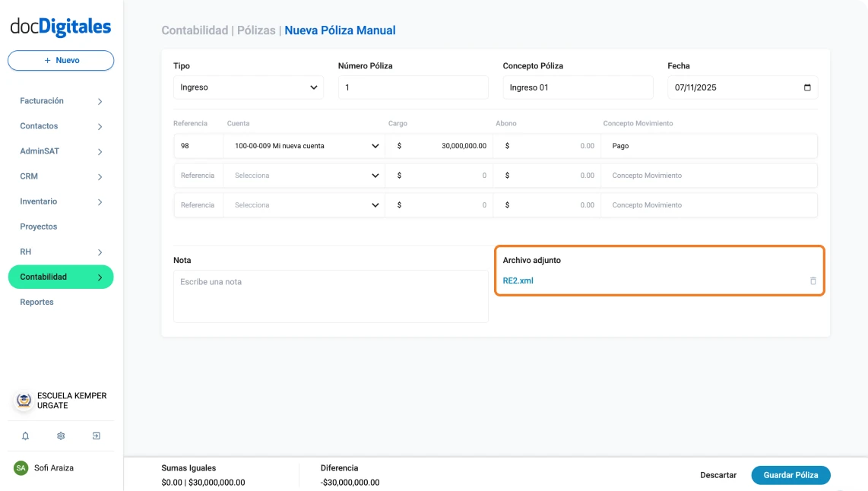Screen dimensions: 868x491
Task: Click the Guardar Póliza button
Action: pos(790,475)
